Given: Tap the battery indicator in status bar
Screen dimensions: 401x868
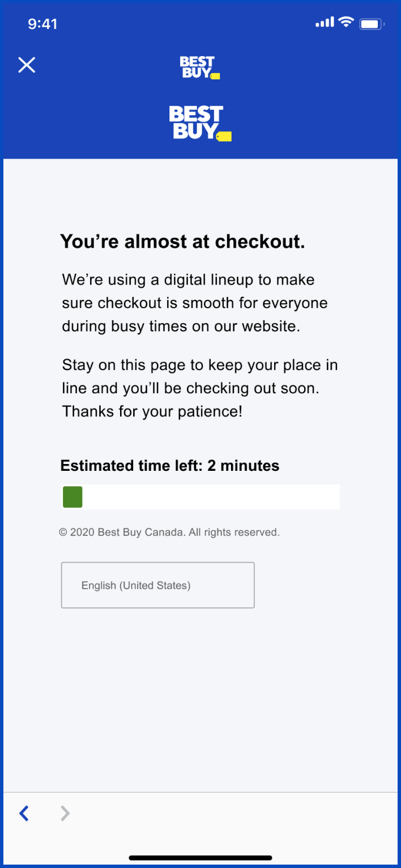Looking at the screenshot, I should tap(372, 24).
